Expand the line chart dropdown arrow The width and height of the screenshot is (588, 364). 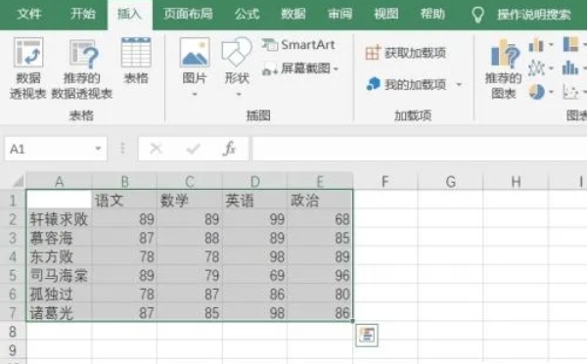(x=551, y=68)
